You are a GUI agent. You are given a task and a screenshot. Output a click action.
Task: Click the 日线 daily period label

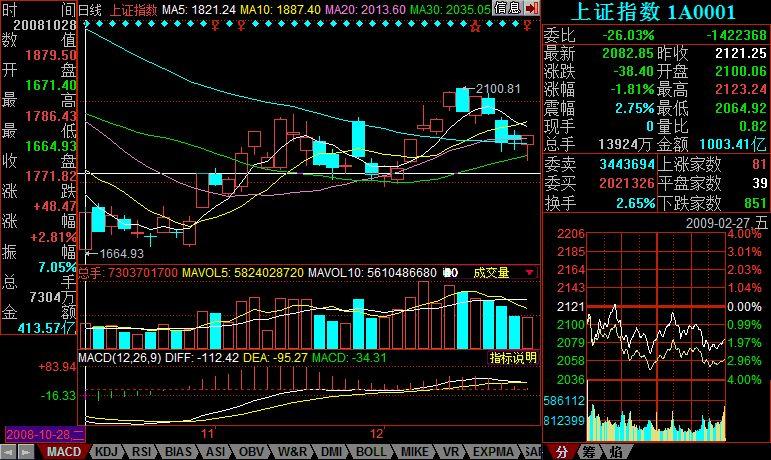tap(90, 9)
